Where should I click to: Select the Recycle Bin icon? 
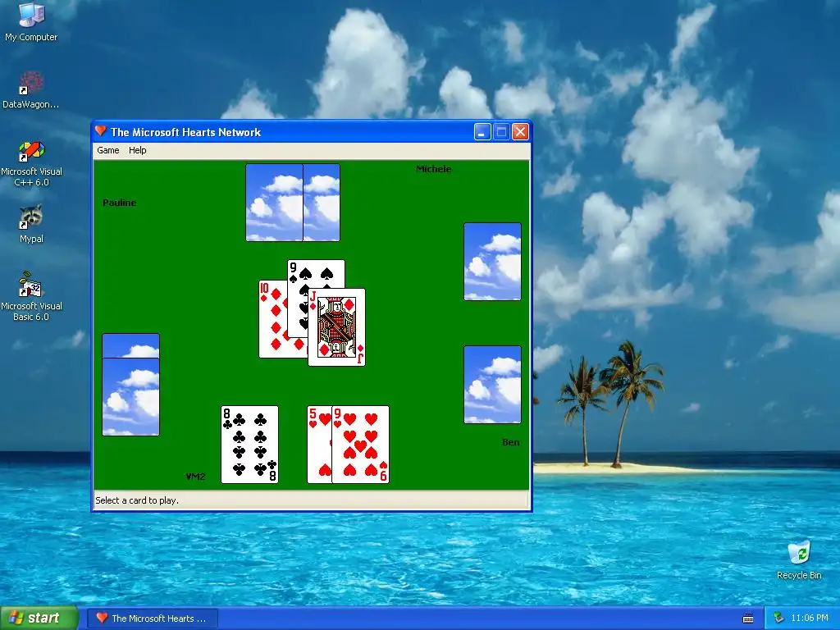[x=799, y=560]
